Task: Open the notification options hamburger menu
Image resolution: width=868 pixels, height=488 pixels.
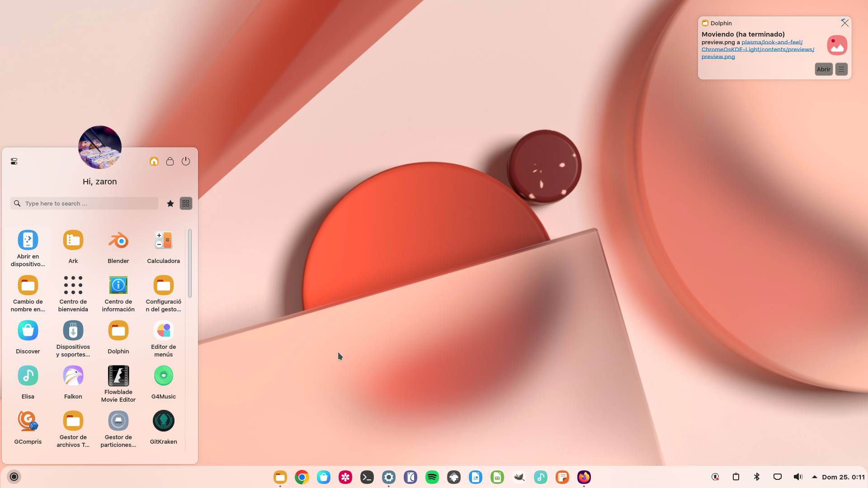Action: (841, 70)
